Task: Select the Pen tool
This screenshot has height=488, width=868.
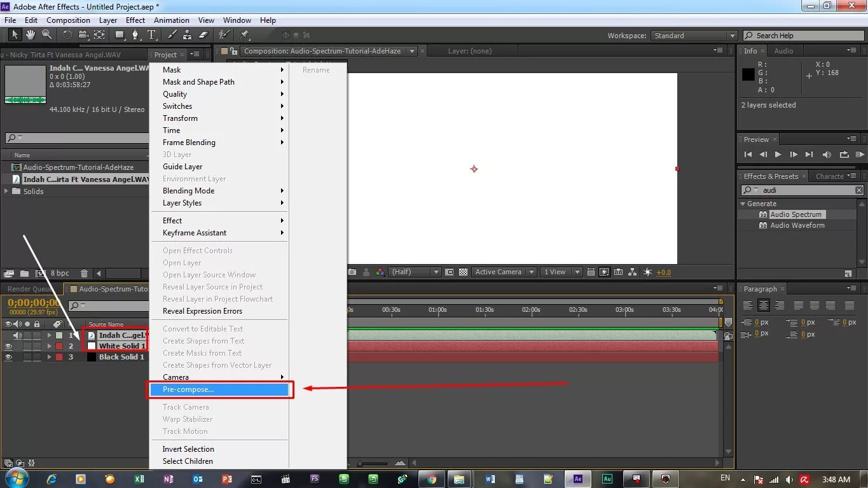Action: (x=135, y=34)
